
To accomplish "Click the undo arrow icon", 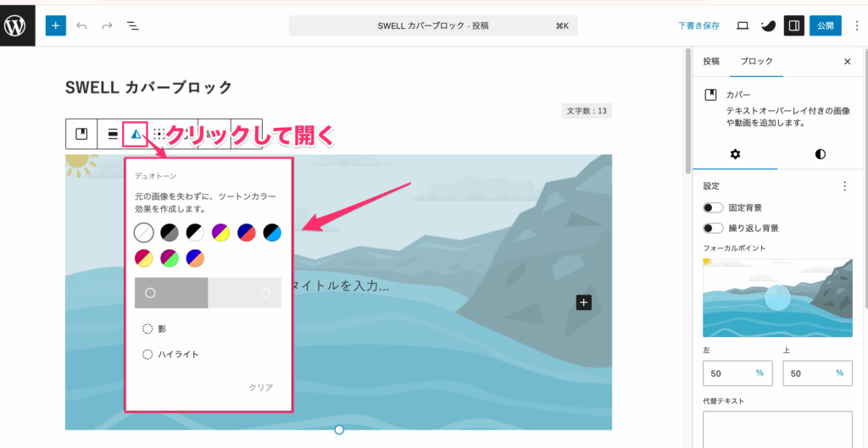I will click(81, 26).
